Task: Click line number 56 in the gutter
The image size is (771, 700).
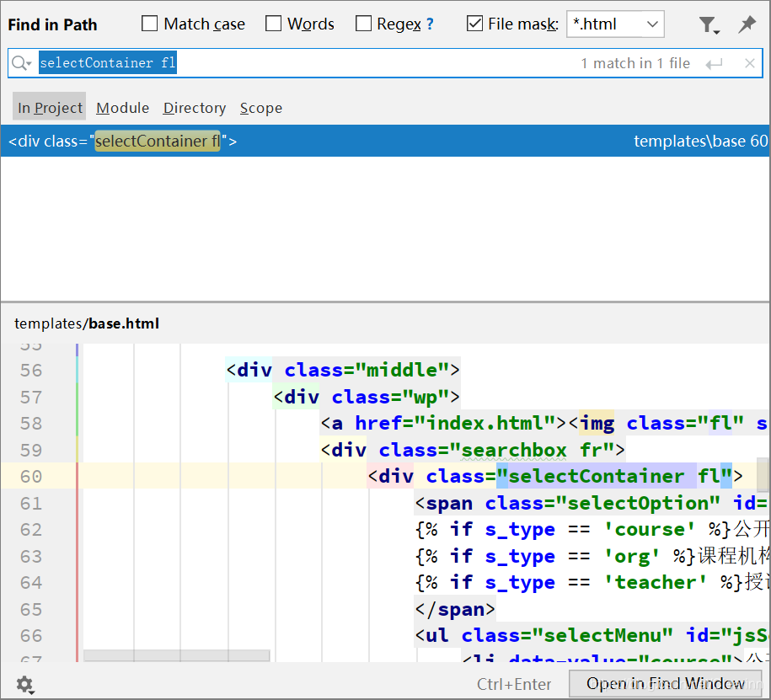Action: click(31, 370)
